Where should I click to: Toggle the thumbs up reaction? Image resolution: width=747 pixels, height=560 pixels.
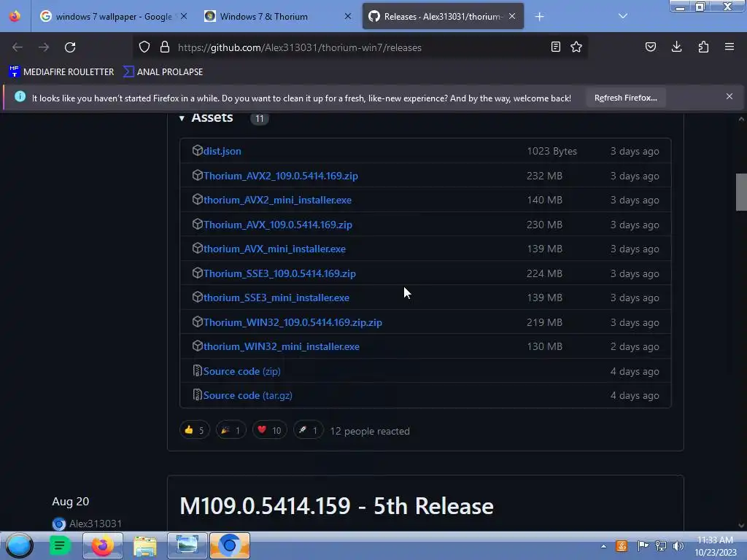pos(194,430)
